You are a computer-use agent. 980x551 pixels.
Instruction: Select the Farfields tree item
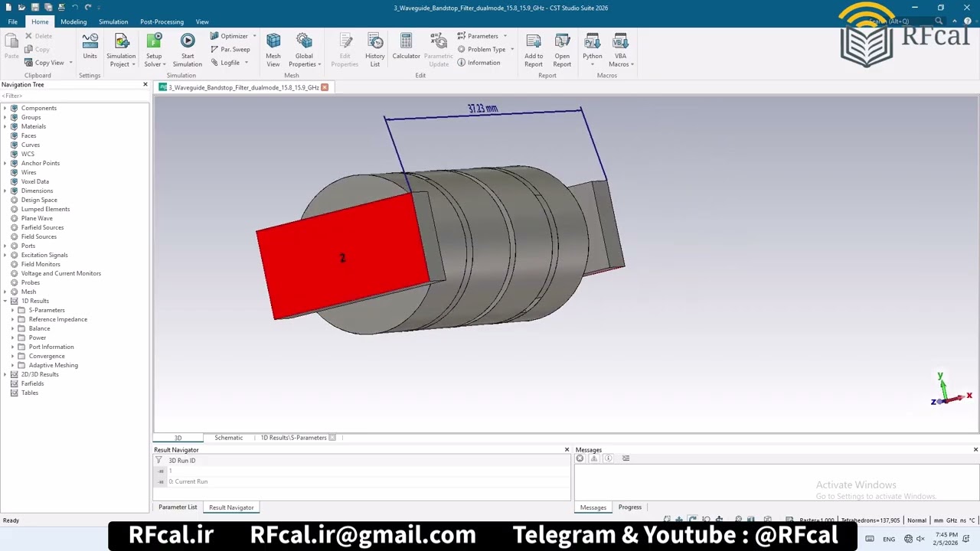click(x=32, y=383)
